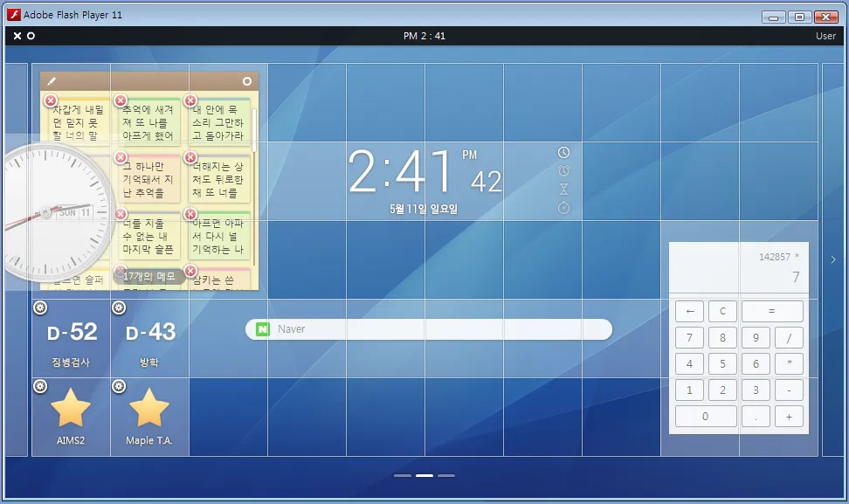This screenshot has width=849, height=504.
Task: Delete the memo starting with 아프면 아파
Action: click(x=190, y=214)
